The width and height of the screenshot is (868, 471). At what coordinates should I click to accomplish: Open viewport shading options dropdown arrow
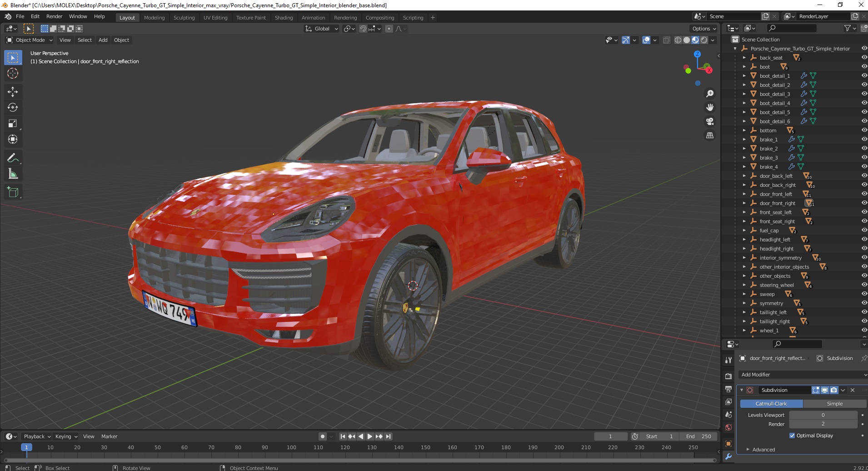[713, 40]
